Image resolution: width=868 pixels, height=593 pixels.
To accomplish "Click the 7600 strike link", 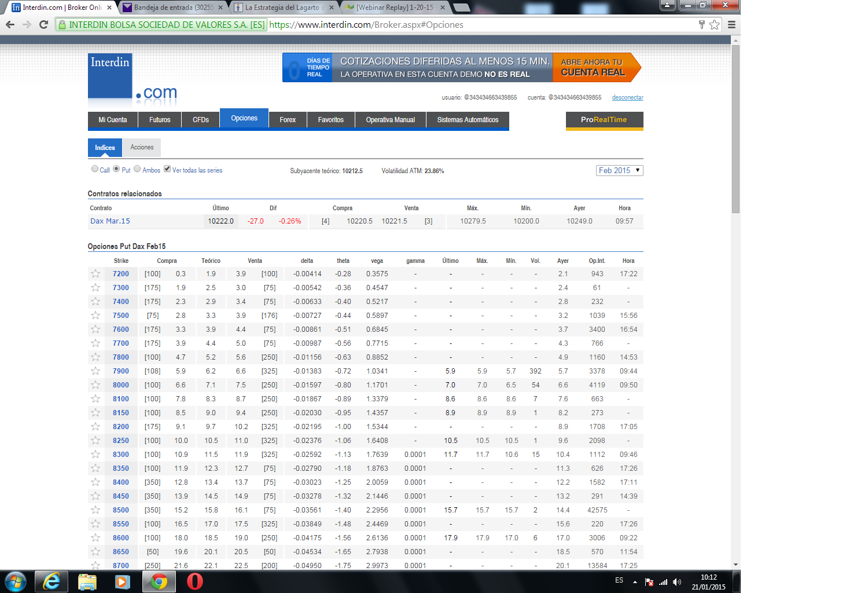I will pyautogui.click(x=121, y=330).
